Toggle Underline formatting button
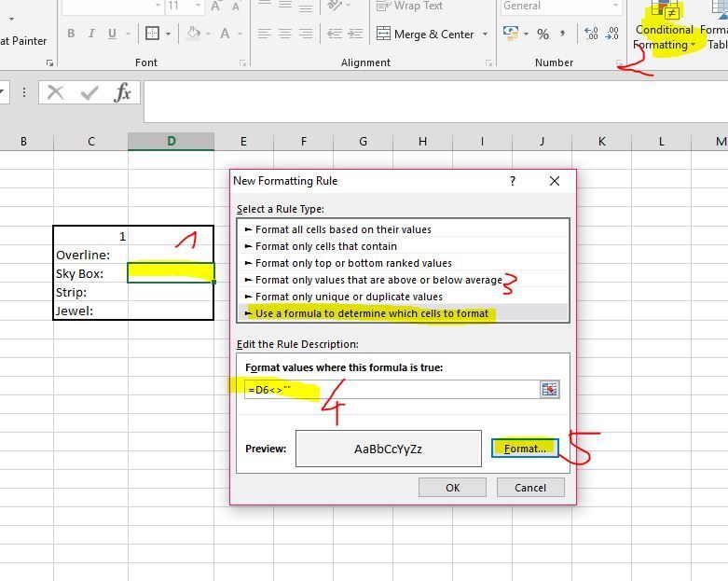Screen dimensions: 728x581 [112, 34]
